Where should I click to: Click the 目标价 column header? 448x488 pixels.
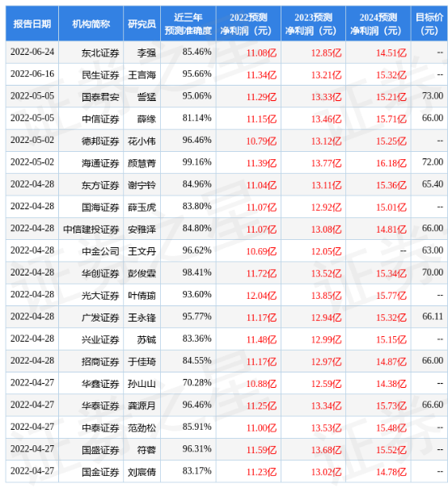click(x=429, y=23)
